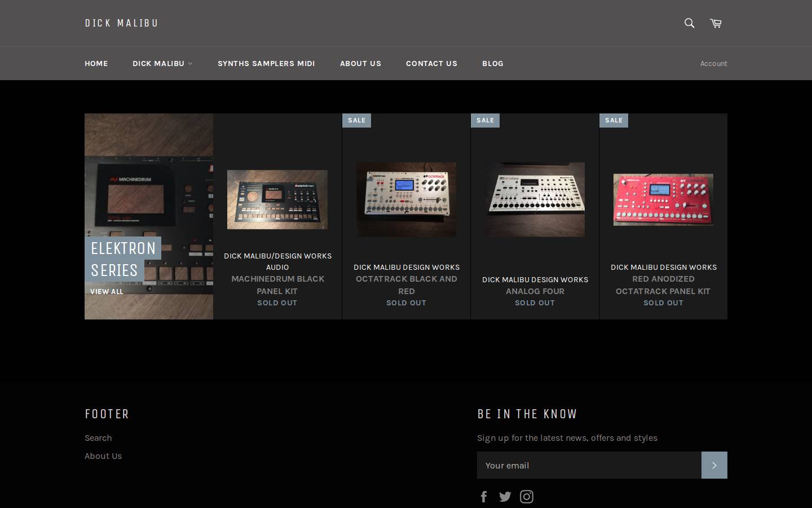Click the DICK MALIBU site logo text

tap(121, 23)
